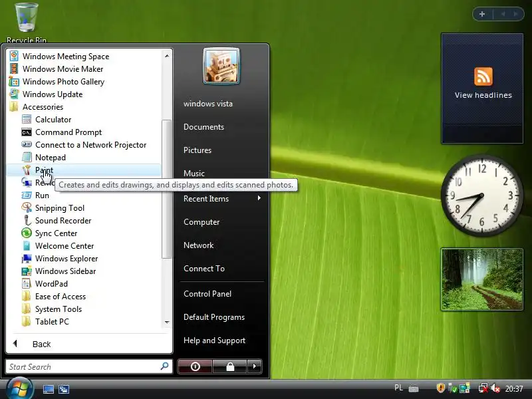Image resolution: width=532 pixels, height=399 pixels.
Task: Click Show Desktop in Quick Launch
Action: point(48,389)
